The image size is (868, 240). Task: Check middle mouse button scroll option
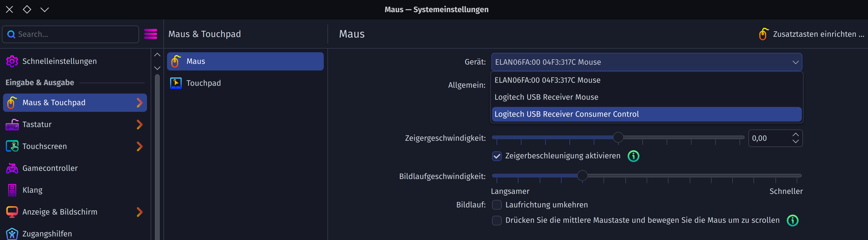coord(497,221)
